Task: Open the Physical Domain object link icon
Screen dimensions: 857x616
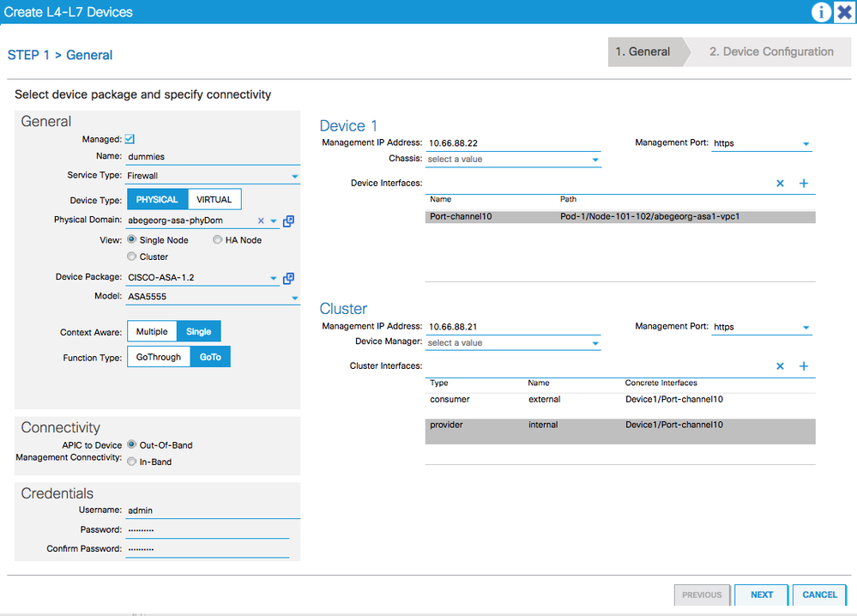Action: click(288, 220)
